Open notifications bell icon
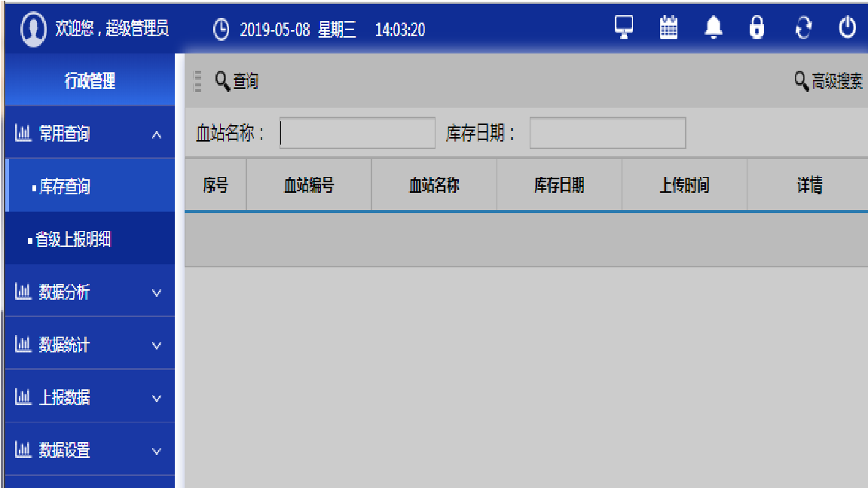The height and width of the screenshot is (488, 868). pos(714,27)
